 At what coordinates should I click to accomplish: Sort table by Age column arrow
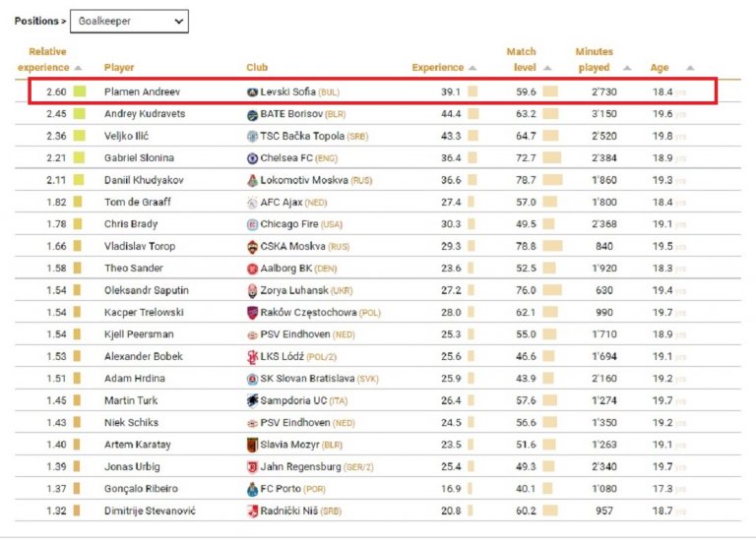coord(690,68)
